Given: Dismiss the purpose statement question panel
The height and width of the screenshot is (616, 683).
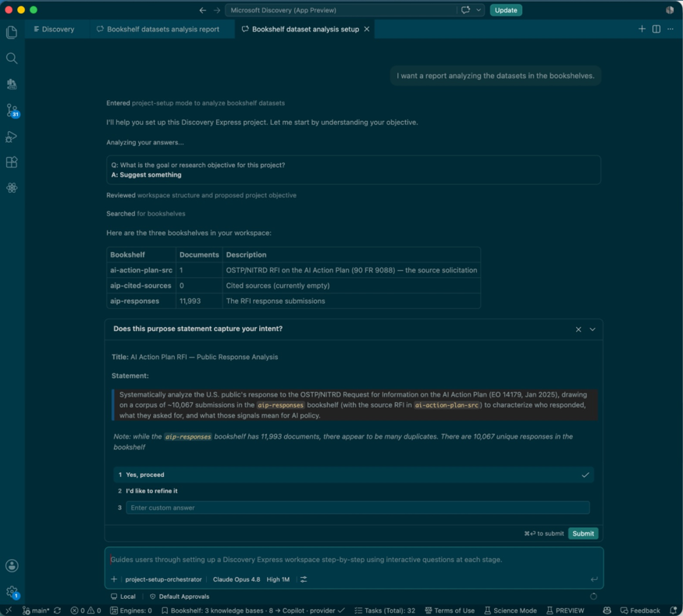Looking at the screenshot, I should pyautogui.click(x=578, y=329).
